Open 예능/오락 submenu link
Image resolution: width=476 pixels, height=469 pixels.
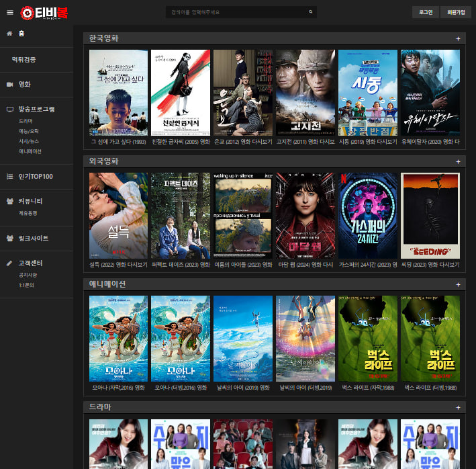click(29, 131)
